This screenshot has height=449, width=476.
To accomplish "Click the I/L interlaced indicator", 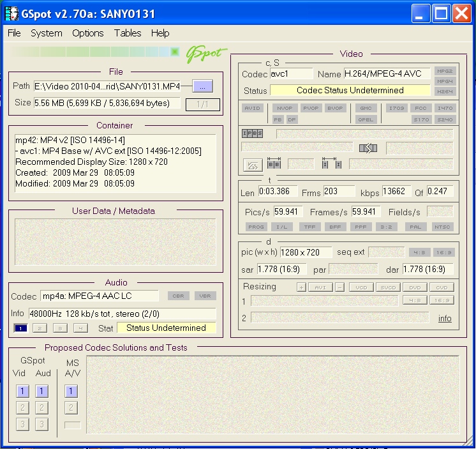I will pos(282,227).
